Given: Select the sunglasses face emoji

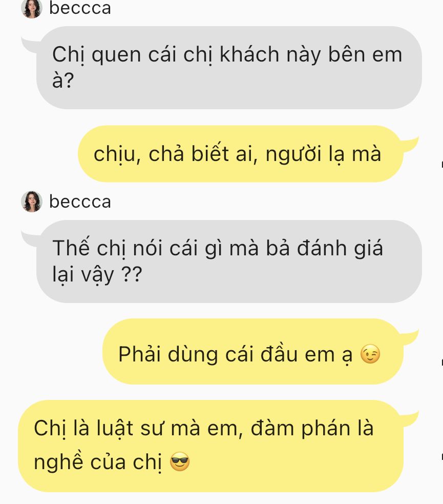Looking at the screenshot, I should pos(180,461).
